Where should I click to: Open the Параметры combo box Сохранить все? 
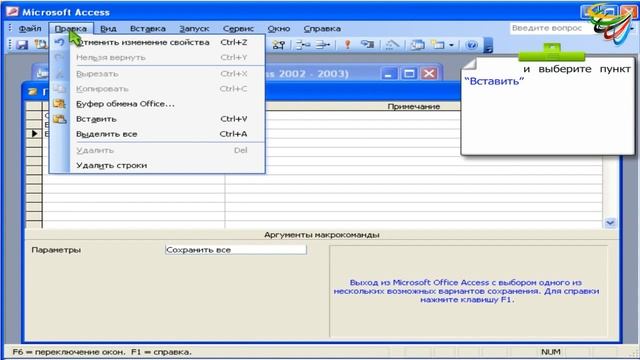coord(236,249)
